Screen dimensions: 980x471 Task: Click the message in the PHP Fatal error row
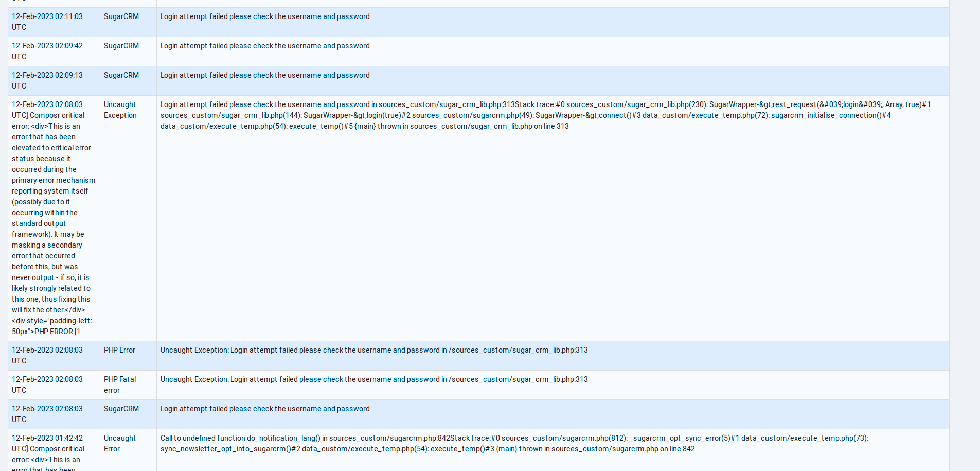point(374,379)
